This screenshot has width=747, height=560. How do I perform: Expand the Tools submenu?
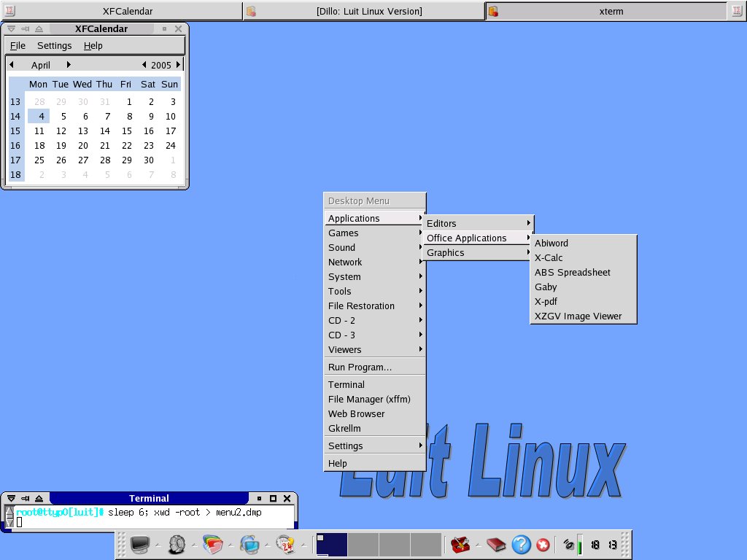coord(374,292)
